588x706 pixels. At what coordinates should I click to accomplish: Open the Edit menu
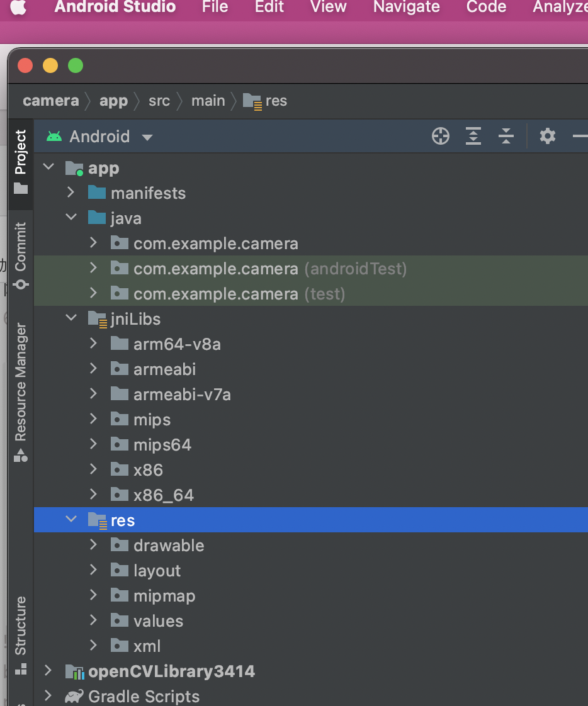[x=269, y=7]
